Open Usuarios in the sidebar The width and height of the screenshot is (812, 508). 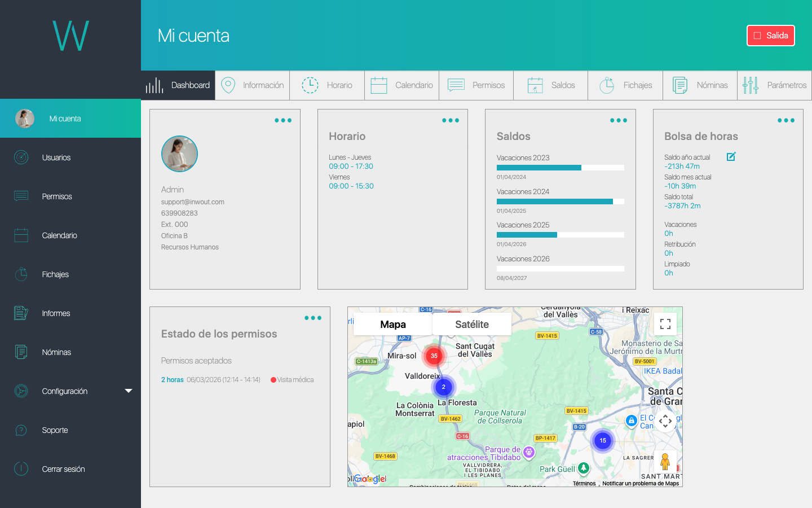(x=70, y=157)
